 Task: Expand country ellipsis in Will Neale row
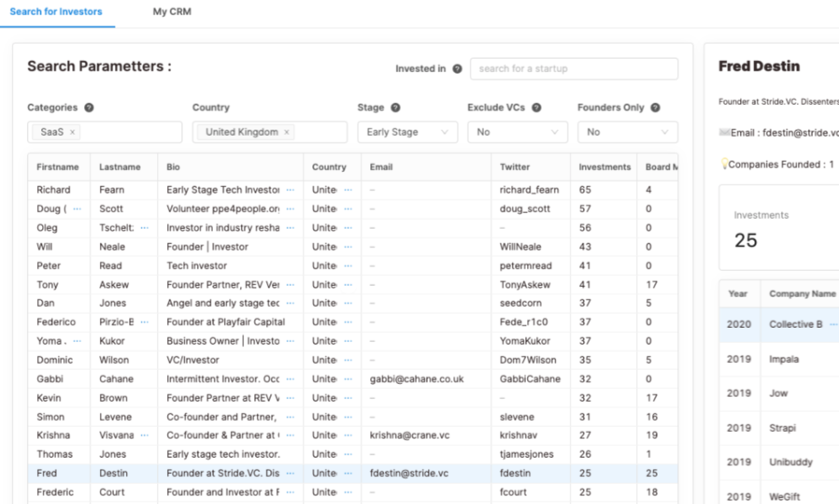(348, 247)
